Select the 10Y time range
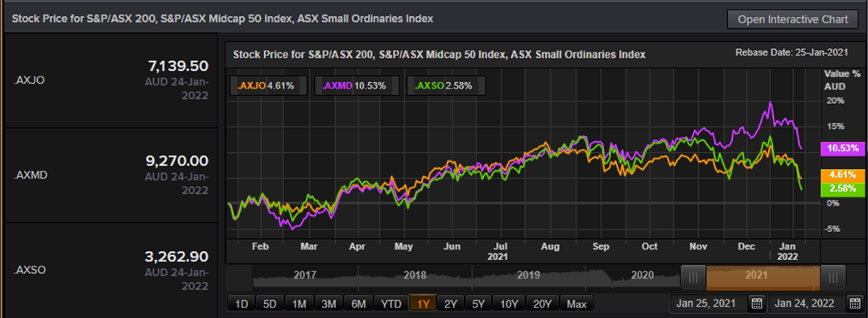 tap(509, 304)
